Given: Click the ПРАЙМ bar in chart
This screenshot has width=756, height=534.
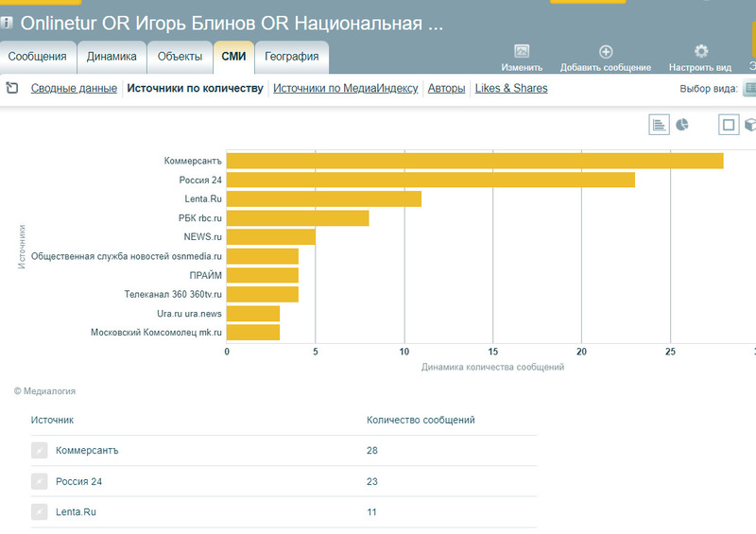Looking at the screenshot, I should click(263, 275).
